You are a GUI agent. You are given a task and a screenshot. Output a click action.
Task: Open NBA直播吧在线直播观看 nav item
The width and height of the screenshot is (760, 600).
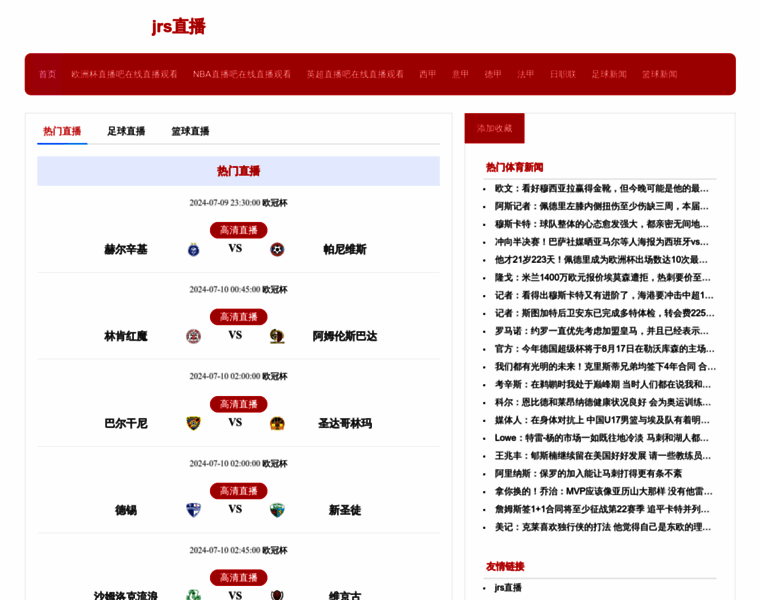tap(242, 74)
